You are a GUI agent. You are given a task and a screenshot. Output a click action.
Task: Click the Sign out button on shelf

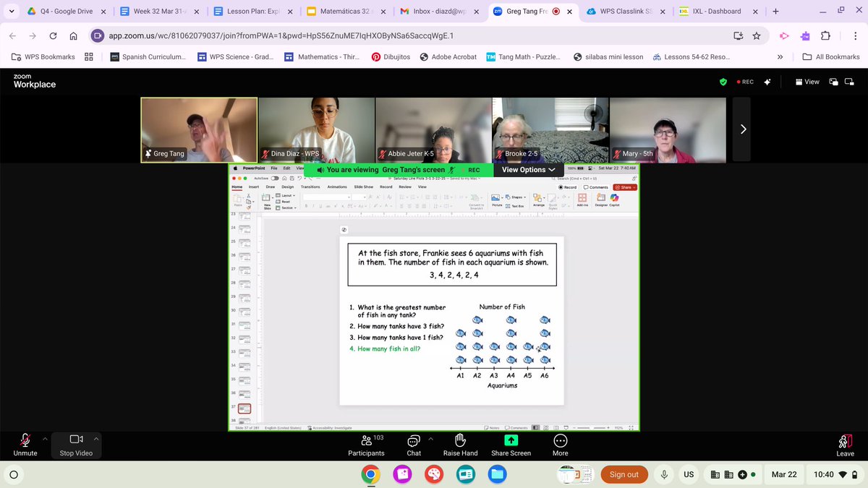click(x=624, y=474)
